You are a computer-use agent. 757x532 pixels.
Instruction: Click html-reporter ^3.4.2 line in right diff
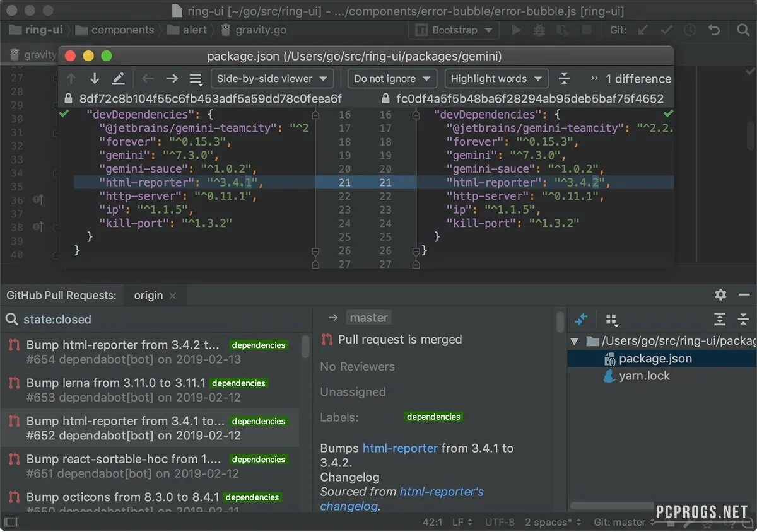pos(545,183)
